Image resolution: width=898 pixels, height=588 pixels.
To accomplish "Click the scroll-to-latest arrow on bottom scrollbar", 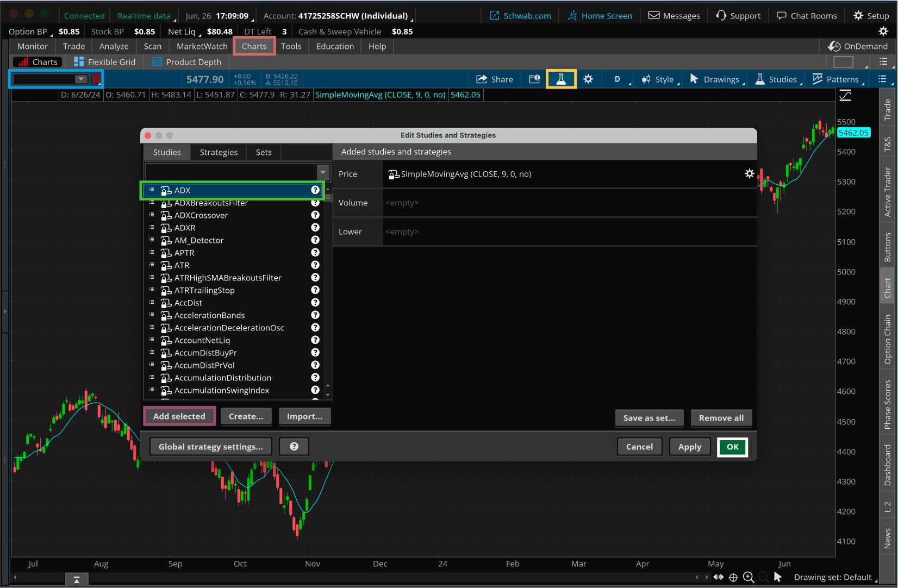I will tap(77, 580).
